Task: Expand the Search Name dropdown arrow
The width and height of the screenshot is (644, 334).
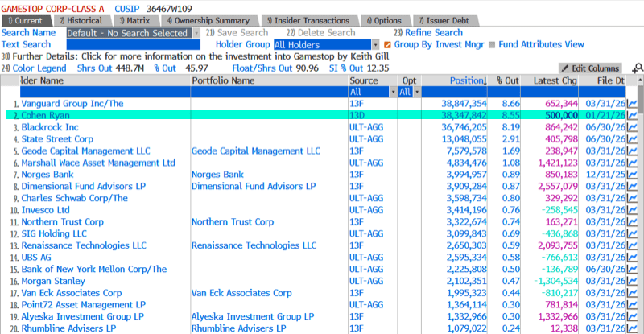Action: click(196, 33)
